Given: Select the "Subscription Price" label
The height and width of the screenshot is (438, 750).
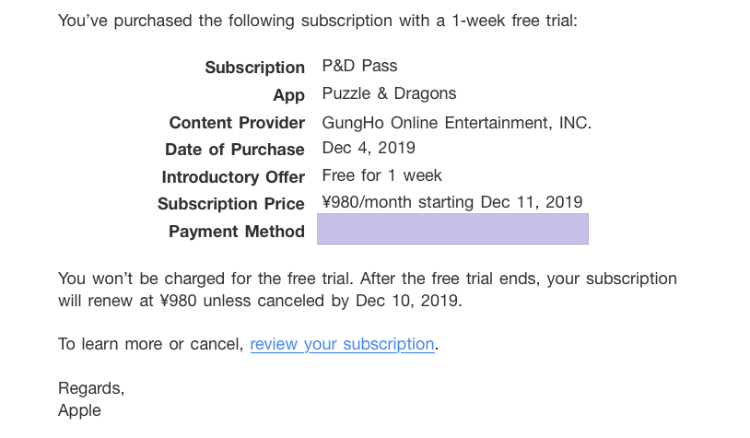Looking at the screenshot, I should [x=230, y=204].
